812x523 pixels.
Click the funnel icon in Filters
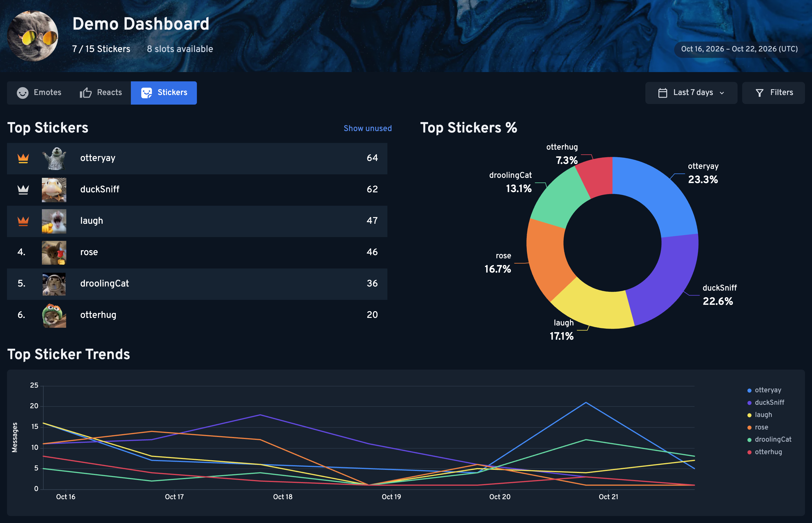point(759,93)
